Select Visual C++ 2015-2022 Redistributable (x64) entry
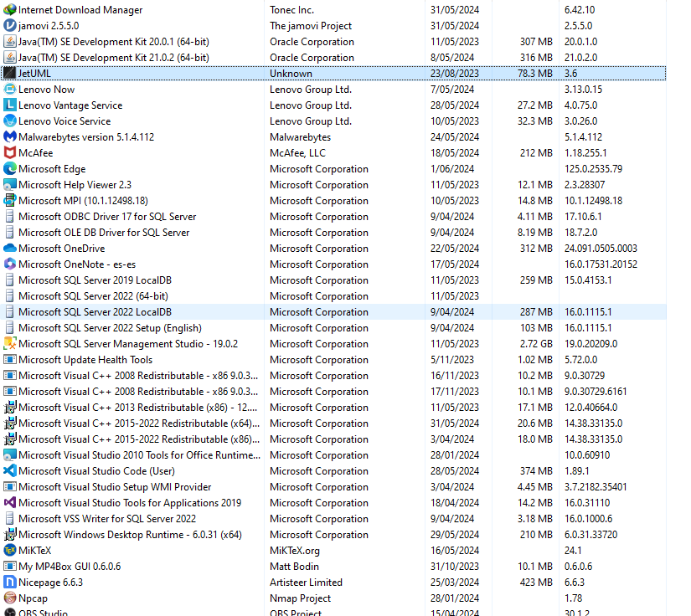Image resolution: width=691 pixels, height=616 pixels. click(x=139, y=423)
